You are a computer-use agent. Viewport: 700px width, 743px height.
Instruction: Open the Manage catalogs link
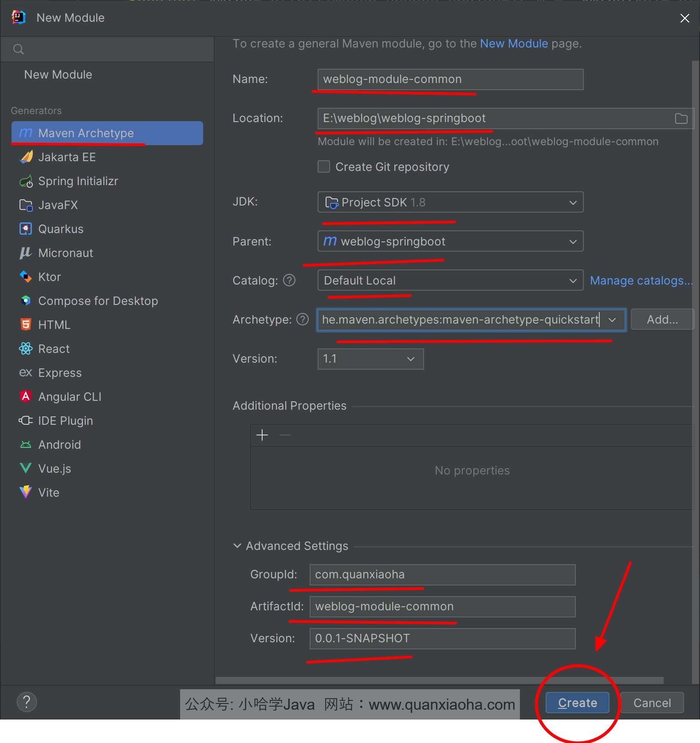(x=641, y=281)
